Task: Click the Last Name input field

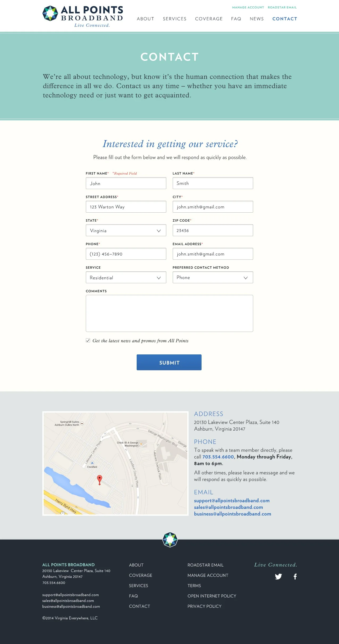Action: click(x=213, y=183)
